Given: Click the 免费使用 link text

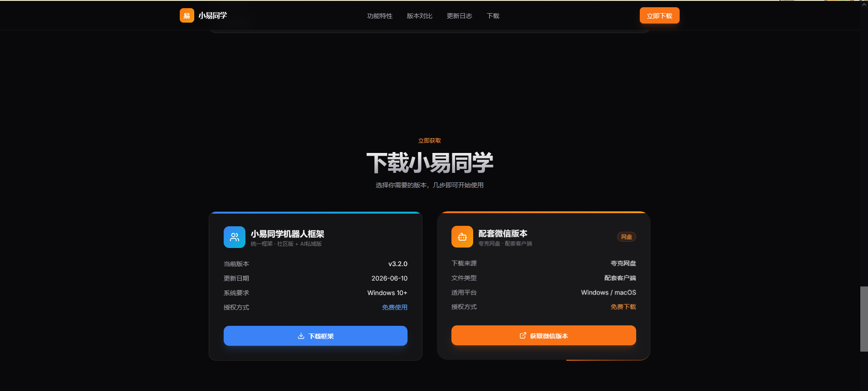Looking at the screenshot, I should click(394, 307).
